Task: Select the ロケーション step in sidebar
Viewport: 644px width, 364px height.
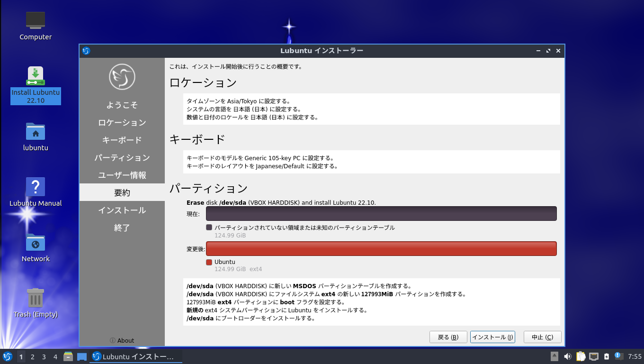Action: [122, 122]
